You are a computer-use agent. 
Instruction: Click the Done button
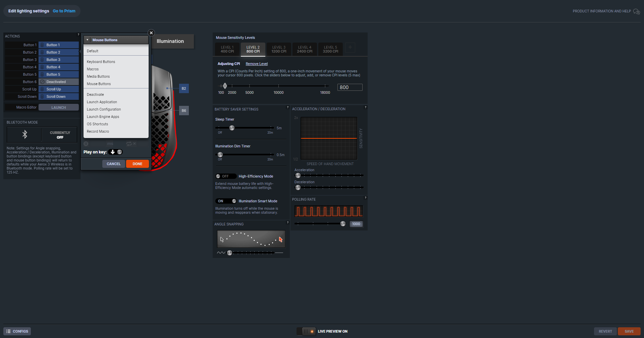(138, 164)
